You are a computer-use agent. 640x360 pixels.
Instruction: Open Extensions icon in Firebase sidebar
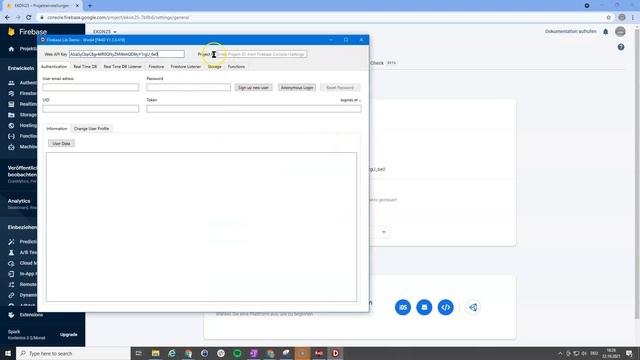(11, 315)
